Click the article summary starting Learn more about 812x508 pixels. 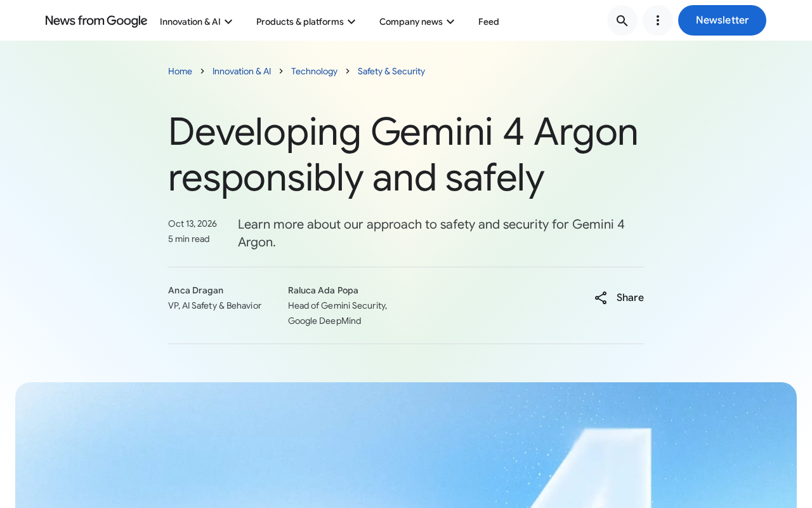point(431,233)
